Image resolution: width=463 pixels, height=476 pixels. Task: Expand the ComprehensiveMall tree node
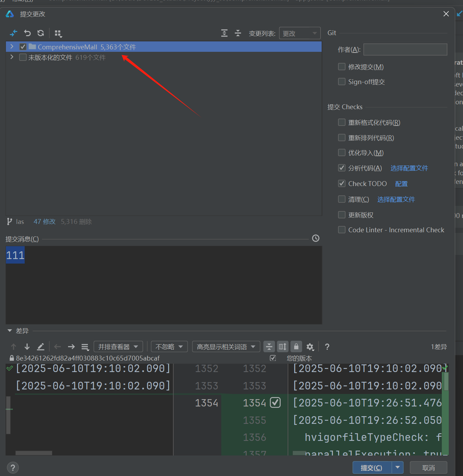[12, 47]
